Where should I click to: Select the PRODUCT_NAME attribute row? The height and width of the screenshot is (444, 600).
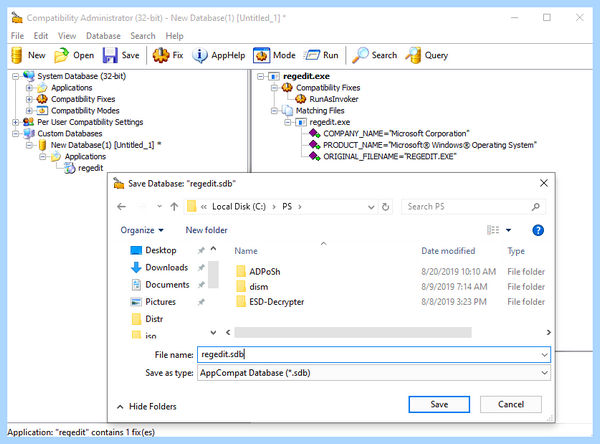(x=430, y=145)
